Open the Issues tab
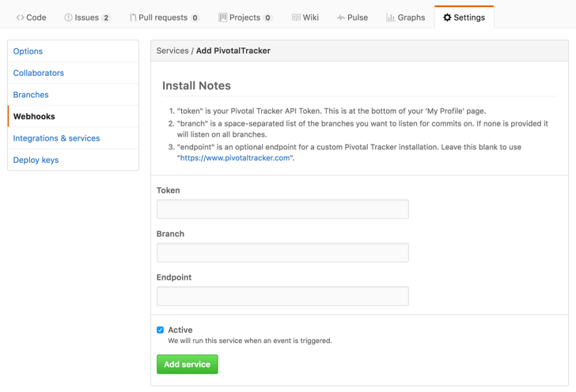Image resolution: width=576 pixels, height=392 pixels. pyautogui.click(x=87, y=17)
